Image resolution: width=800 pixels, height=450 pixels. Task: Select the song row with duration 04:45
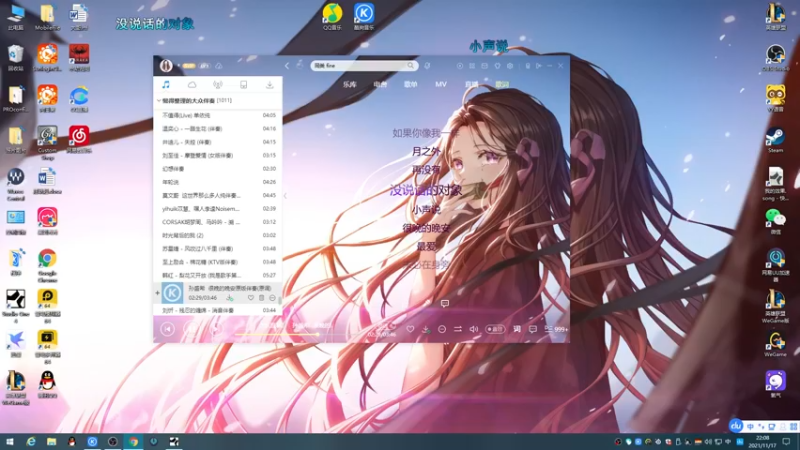coord(218,195)
